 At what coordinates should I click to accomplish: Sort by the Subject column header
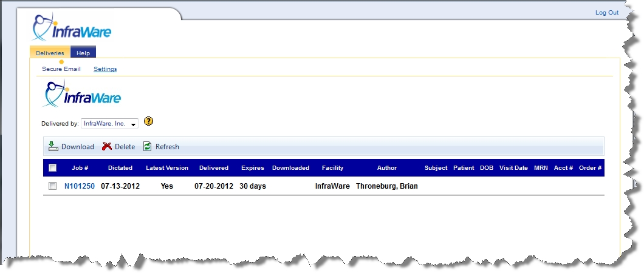tap(436, 167)
